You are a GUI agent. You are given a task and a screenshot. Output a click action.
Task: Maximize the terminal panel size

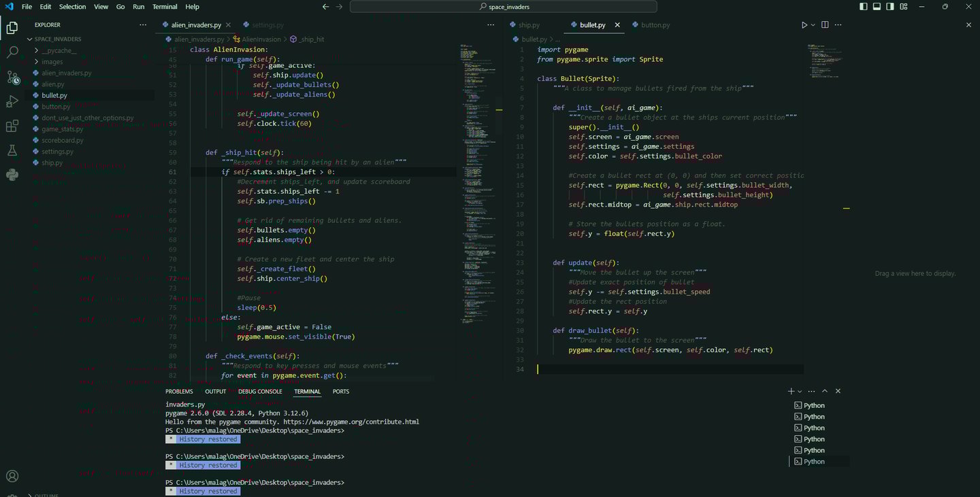pos(825,392)
